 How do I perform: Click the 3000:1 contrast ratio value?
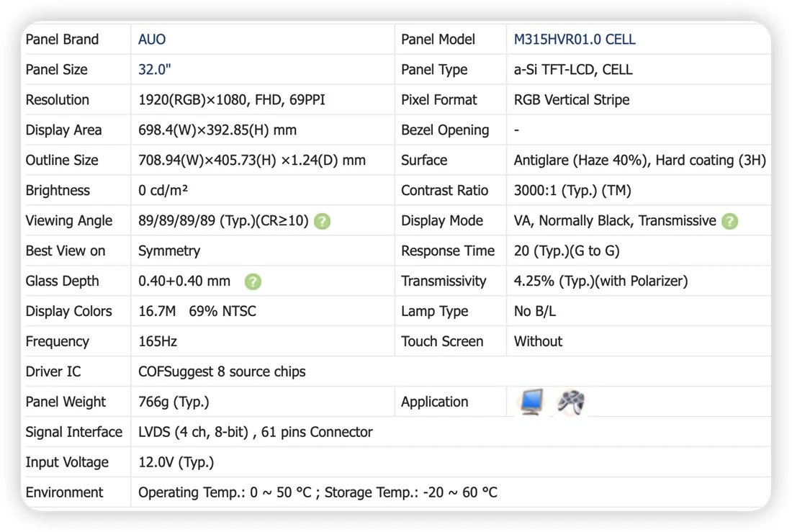click(x=572, y=191)
